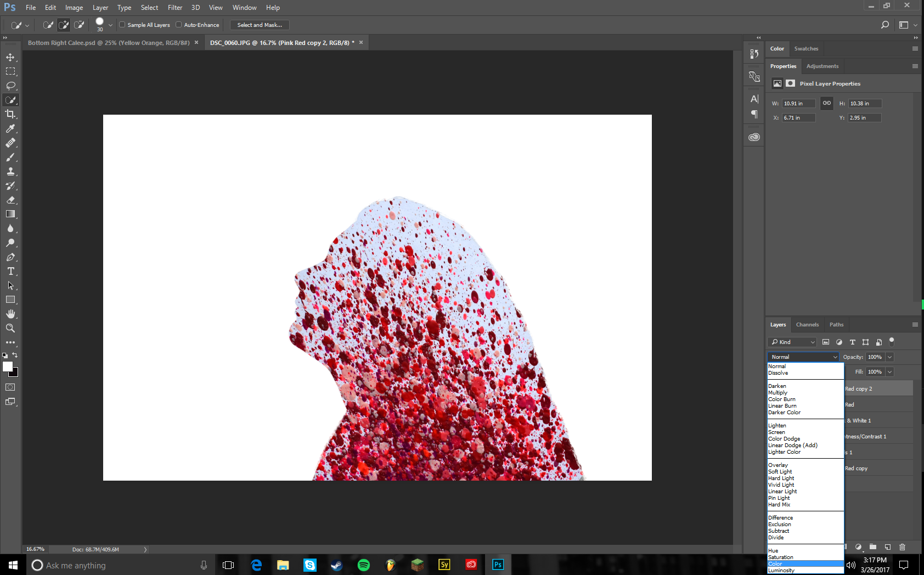Open the Fill slider dropdown arrow
The image size is (924, 575).
[889, 371]
